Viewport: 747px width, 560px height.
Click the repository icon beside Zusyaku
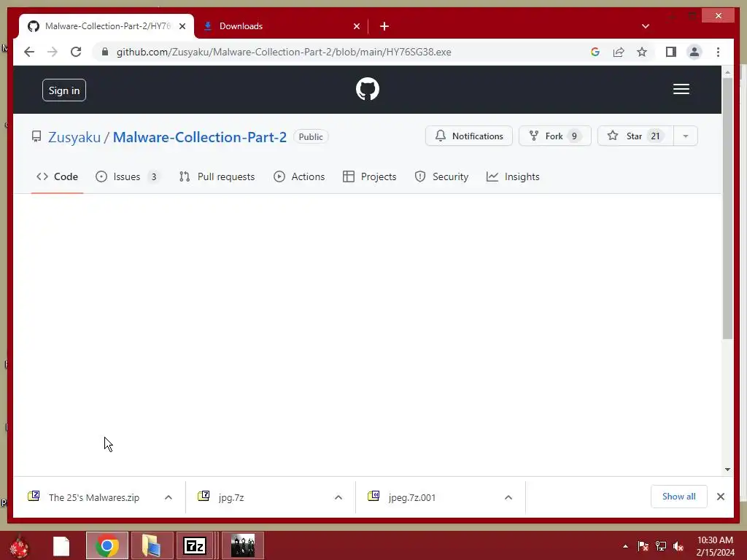tap(36, 136)
